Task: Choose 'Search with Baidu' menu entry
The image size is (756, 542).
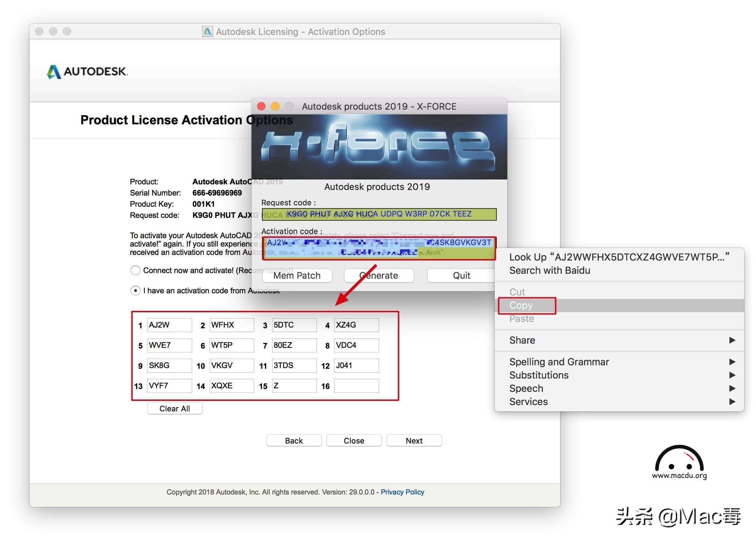Action: pyautogui.click(x=550, y=270)
